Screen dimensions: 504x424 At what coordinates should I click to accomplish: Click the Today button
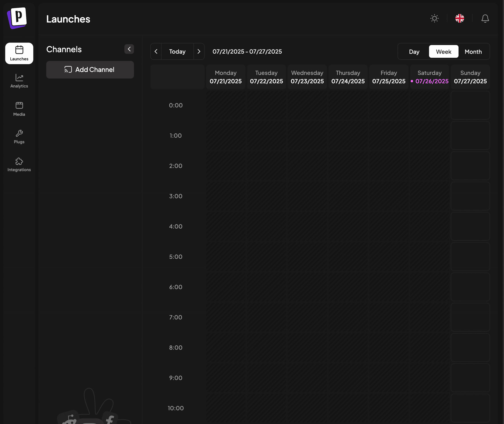[x=177, y=51]
